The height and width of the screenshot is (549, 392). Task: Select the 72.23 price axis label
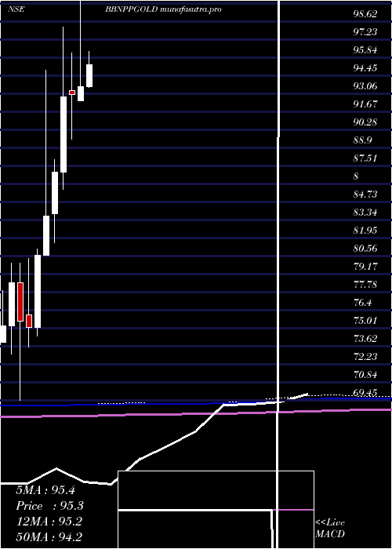[x=365, y=356]
